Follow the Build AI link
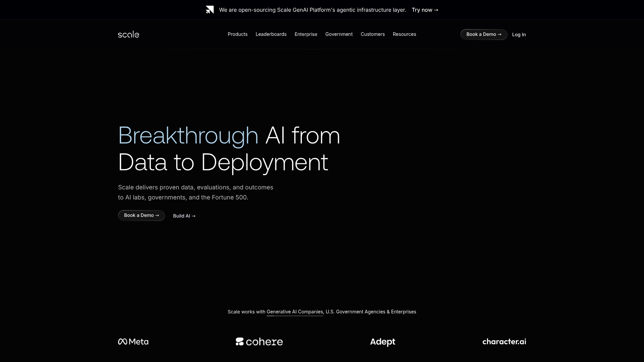The width and height of the screenshot is (644, 362). pyautogui.click(x=184, y=216)
